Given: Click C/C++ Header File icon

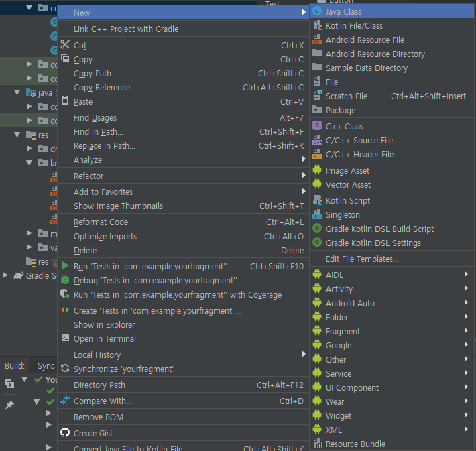Looking at the screenshot, I should (317, 154).
